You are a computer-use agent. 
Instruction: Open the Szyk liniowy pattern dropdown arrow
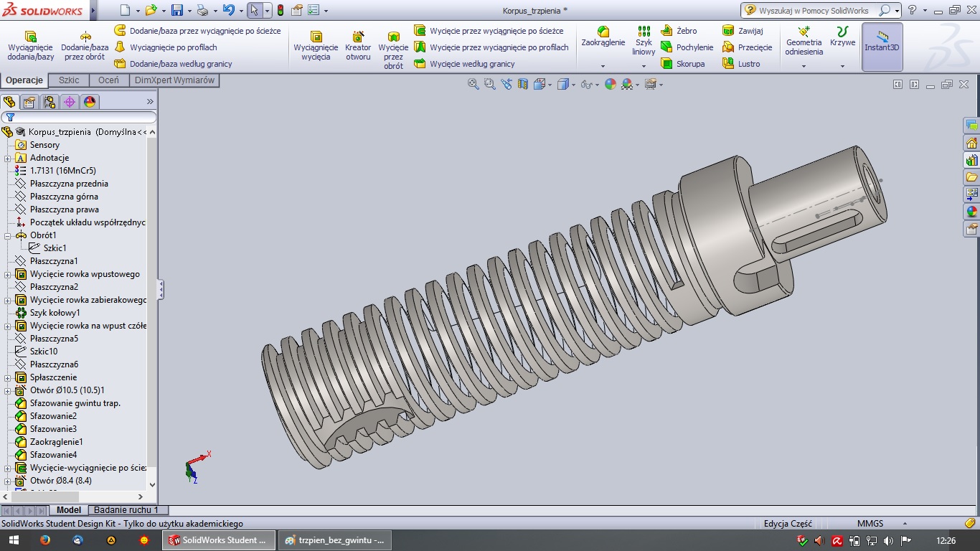click(644, 66)
